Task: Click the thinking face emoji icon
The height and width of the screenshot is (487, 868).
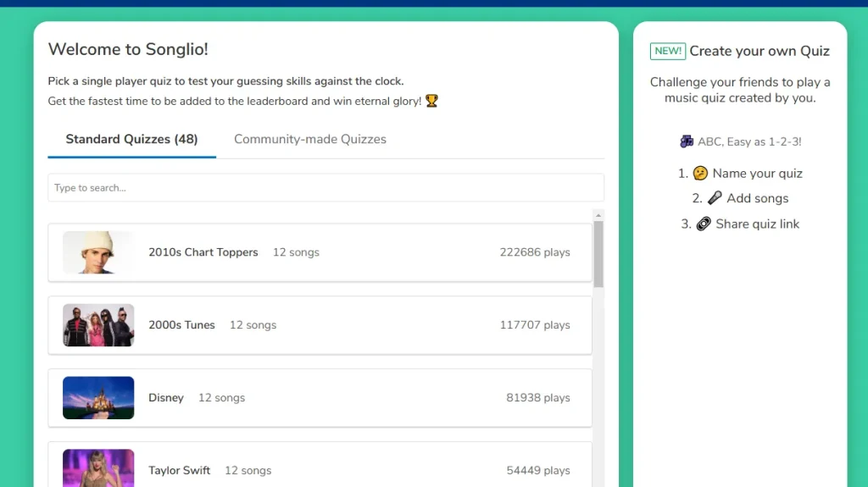Action: click(x=700, y=173)
